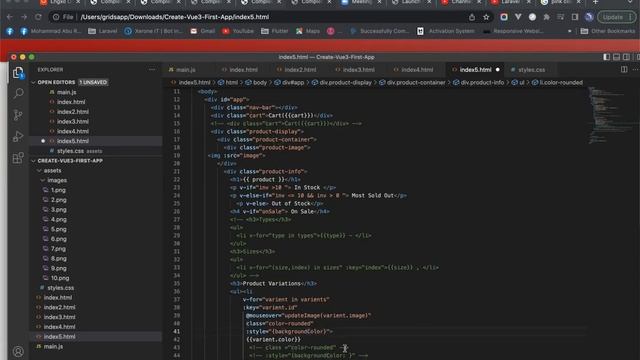Open the Run and Debug view icon
Viewport: 640px width, 360px height.
pos(18,136)
